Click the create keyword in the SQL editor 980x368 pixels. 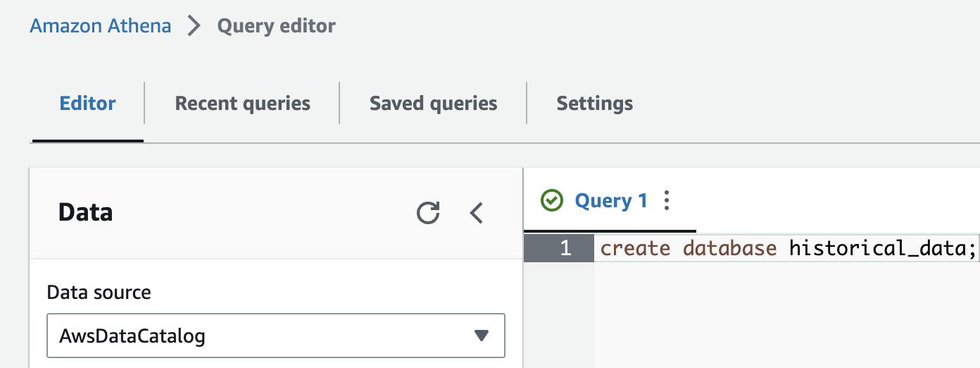(x=635, y=248)
